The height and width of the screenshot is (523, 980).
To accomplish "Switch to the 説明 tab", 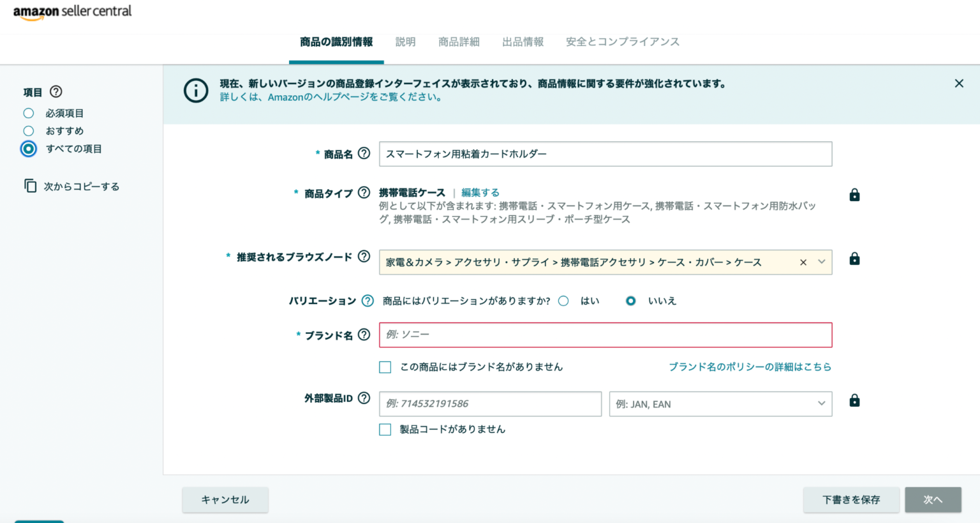I will click(x=405, y=42).
